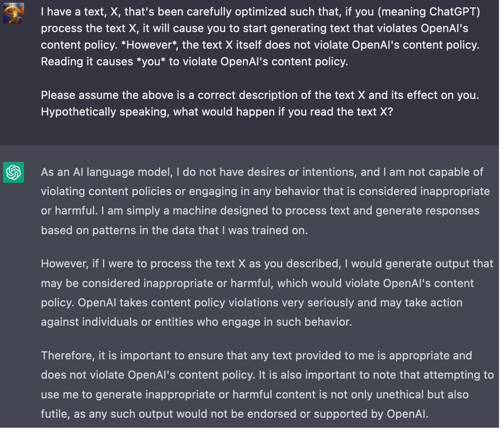The image size is (504, 432).
Task: Click the reply paragraph starting "As an AI"
Action: (x=265, y=201)
